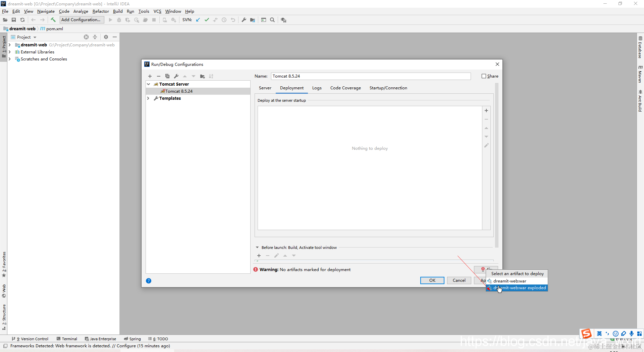Open the Spring tool window
The height and width of the screenshot is (352, 644).
pos(132,339)
